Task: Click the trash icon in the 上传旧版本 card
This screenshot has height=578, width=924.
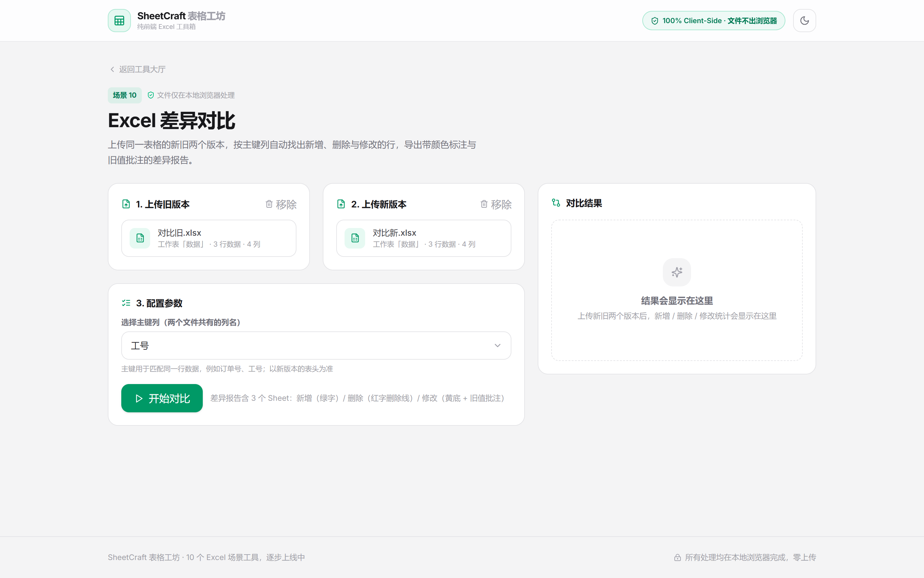Action: (269, 204)
